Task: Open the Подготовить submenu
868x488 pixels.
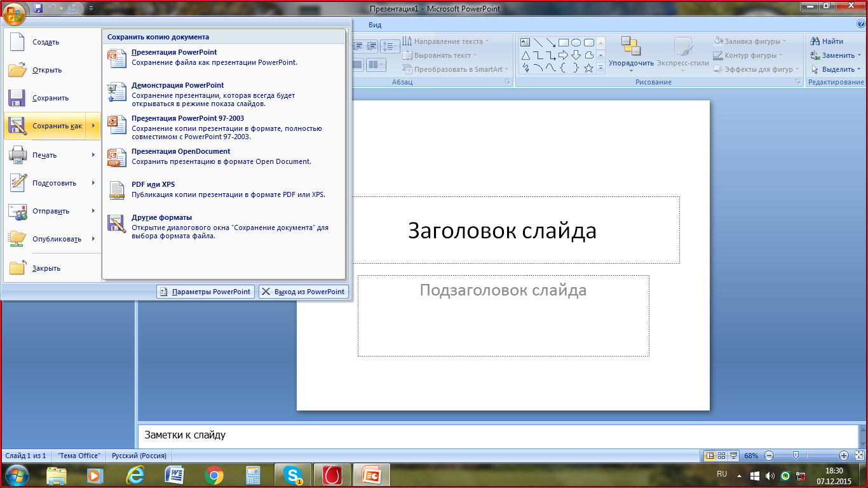Action: tap(52, 183)
